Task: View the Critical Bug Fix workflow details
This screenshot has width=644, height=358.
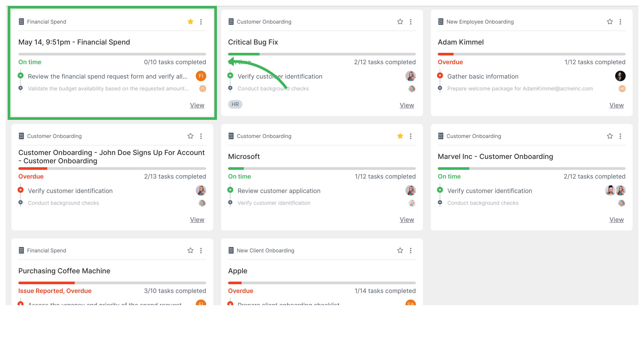Action: (x=406, y=105)
